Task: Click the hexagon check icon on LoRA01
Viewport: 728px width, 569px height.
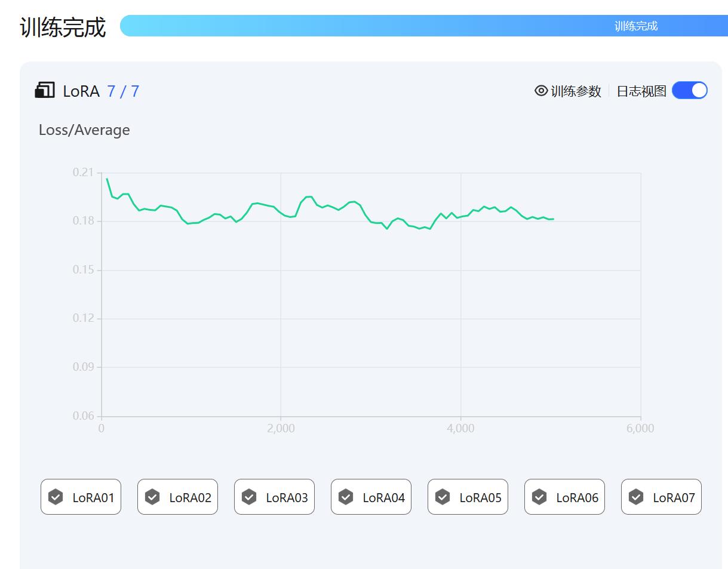Action: point(56,497)
